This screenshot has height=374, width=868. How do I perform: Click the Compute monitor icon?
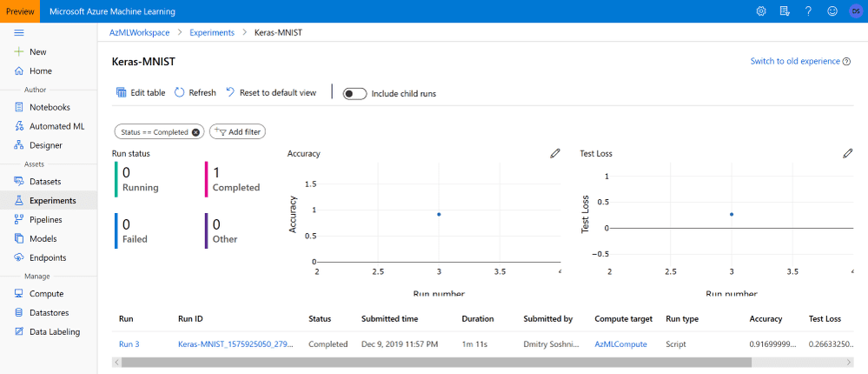click(19, 294)
